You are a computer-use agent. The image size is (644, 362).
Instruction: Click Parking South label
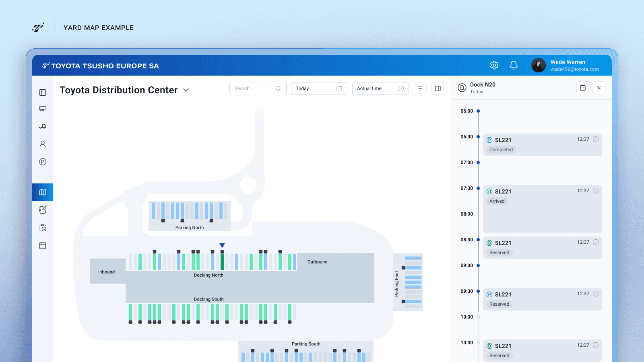click(306, 344)
